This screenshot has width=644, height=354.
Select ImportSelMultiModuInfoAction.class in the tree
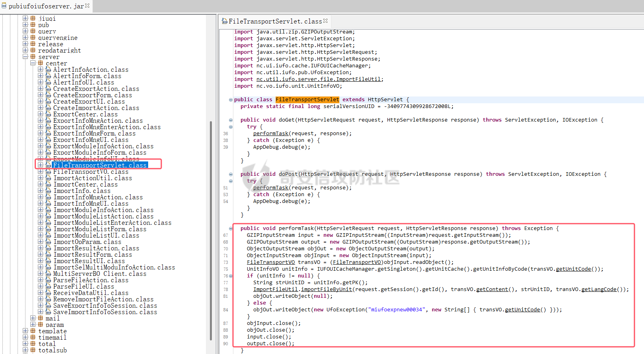(114, 267)
